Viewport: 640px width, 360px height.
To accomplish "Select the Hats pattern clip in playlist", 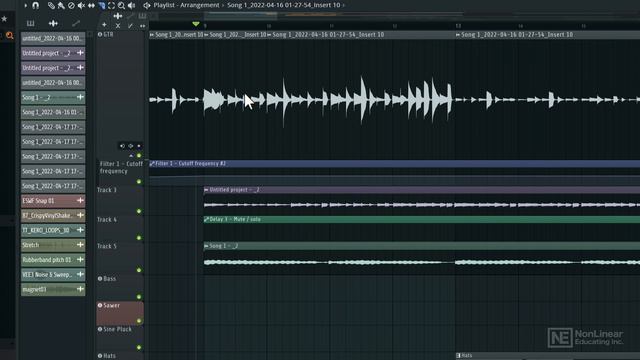I will 547,356.
